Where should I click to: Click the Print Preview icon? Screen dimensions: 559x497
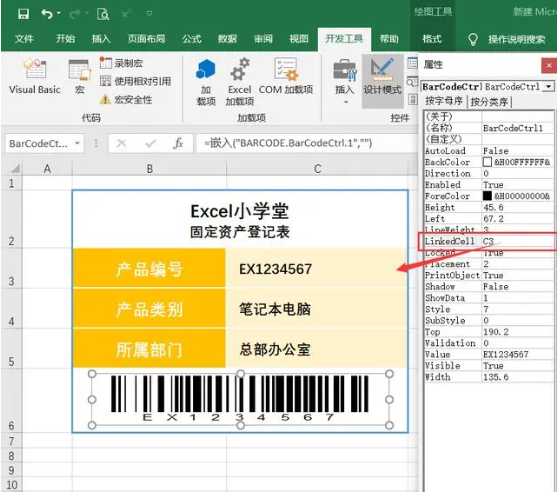[103, 14]
